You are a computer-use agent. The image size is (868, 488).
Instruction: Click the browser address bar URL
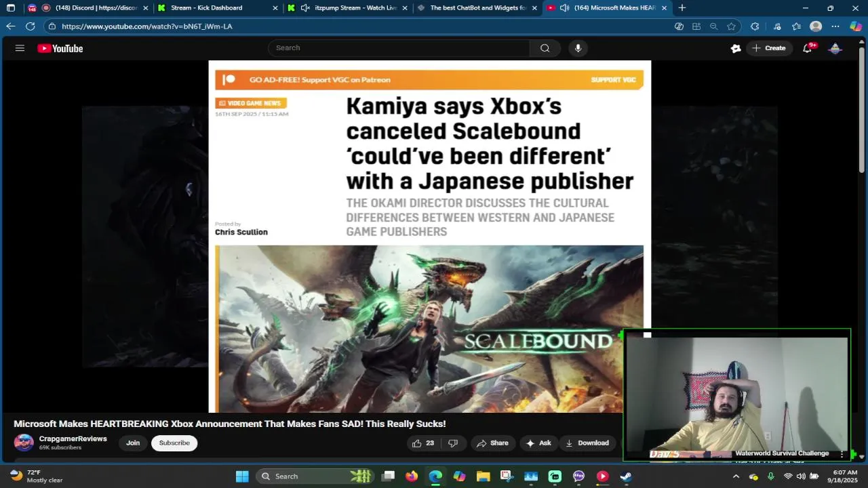click(x=147, y=26)
